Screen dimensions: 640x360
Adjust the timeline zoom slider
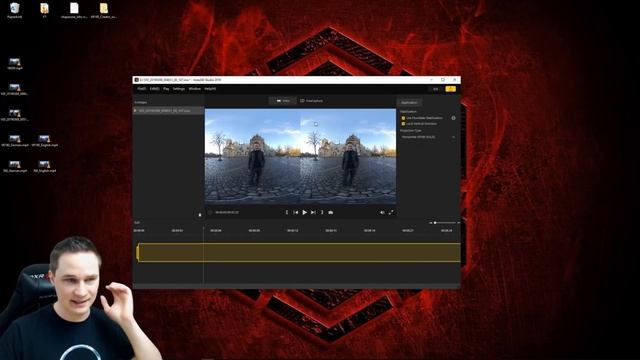point(444,222)
